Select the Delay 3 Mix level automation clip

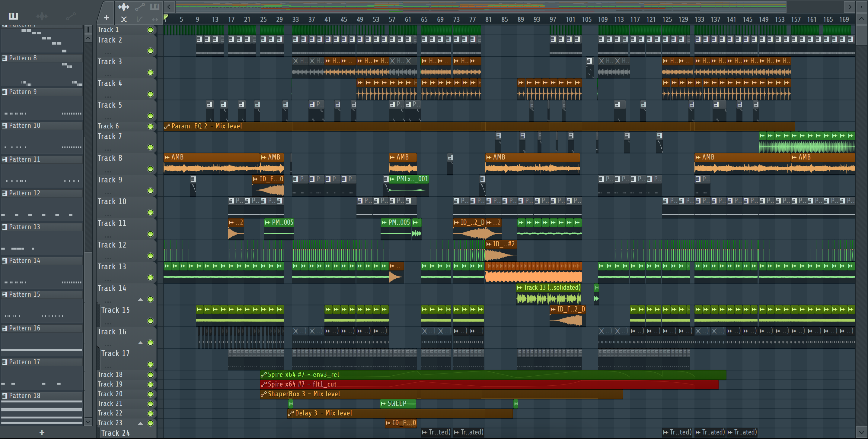click(x=400, y=413)
